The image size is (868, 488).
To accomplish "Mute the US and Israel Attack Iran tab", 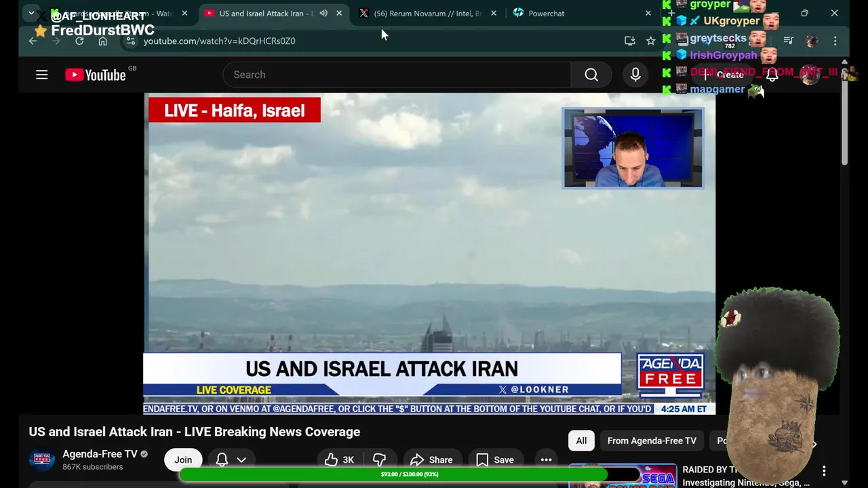I will [x=323, y=13].
